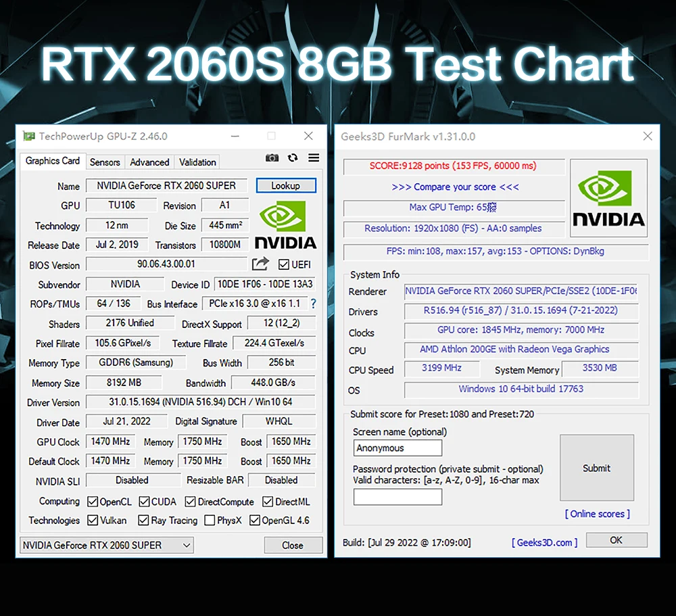This screenshot has width=676, height=616.
Task: Toggle the DirectCompute checkbox
Action: pyautogui.click(x=190, y=501)
